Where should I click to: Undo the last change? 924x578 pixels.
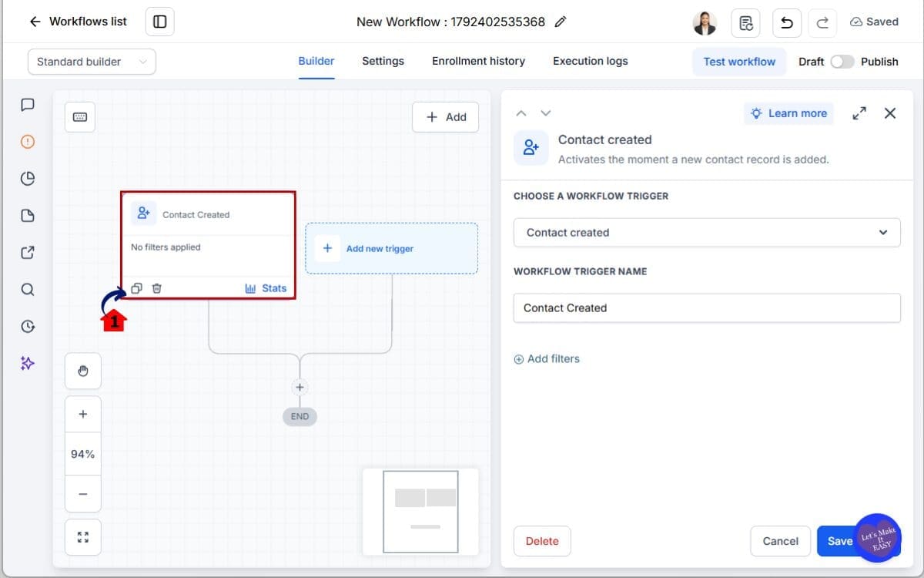tap(787, 22)
